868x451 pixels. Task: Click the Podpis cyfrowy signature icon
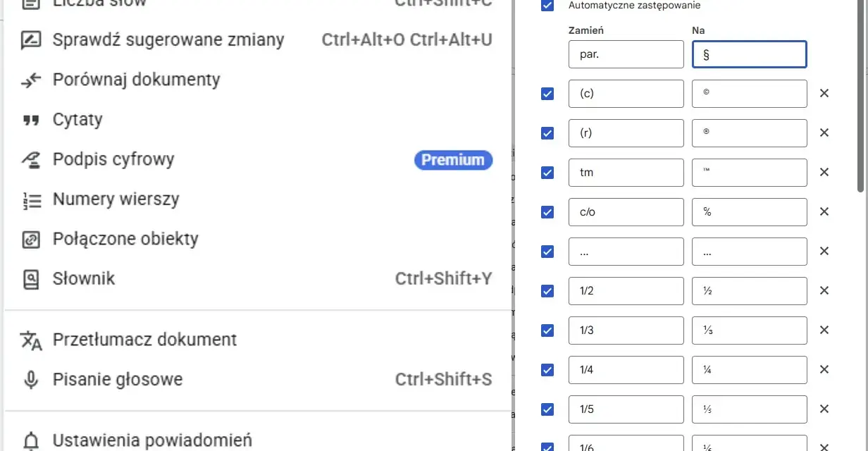pyautogui.click(x=31, y=160)
